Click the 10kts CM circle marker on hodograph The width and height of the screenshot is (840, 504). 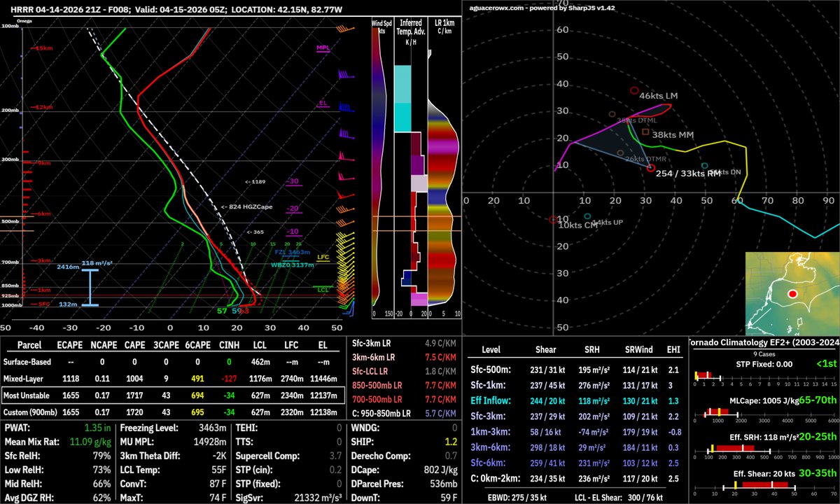coord(553,220)
